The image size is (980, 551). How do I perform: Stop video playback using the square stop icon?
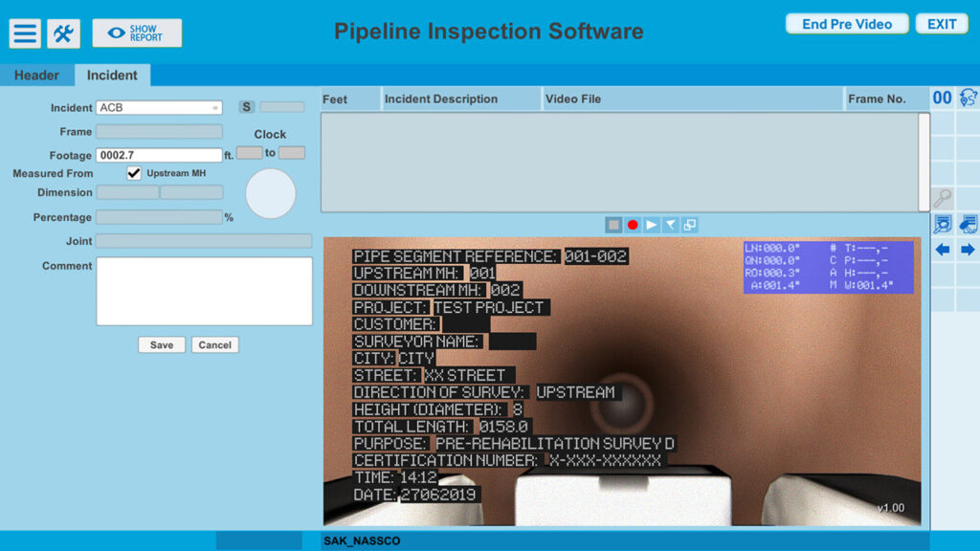tap(613, 223)
